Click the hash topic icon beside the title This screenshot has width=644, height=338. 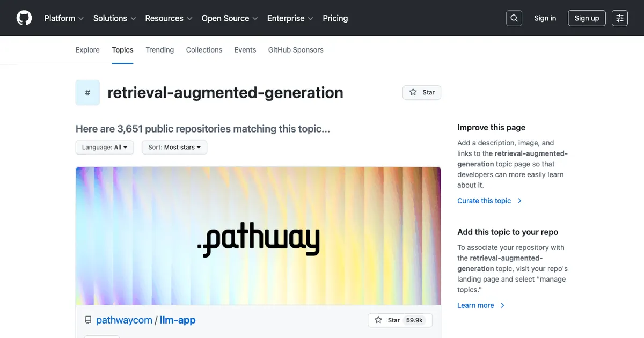tap(87, 92)
